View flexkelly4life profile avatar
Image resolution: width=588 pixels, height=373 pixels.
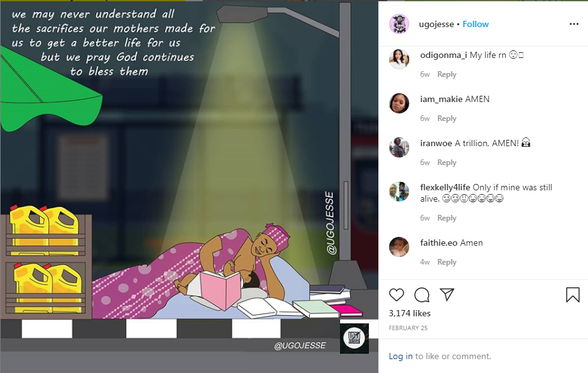[399, 192]
